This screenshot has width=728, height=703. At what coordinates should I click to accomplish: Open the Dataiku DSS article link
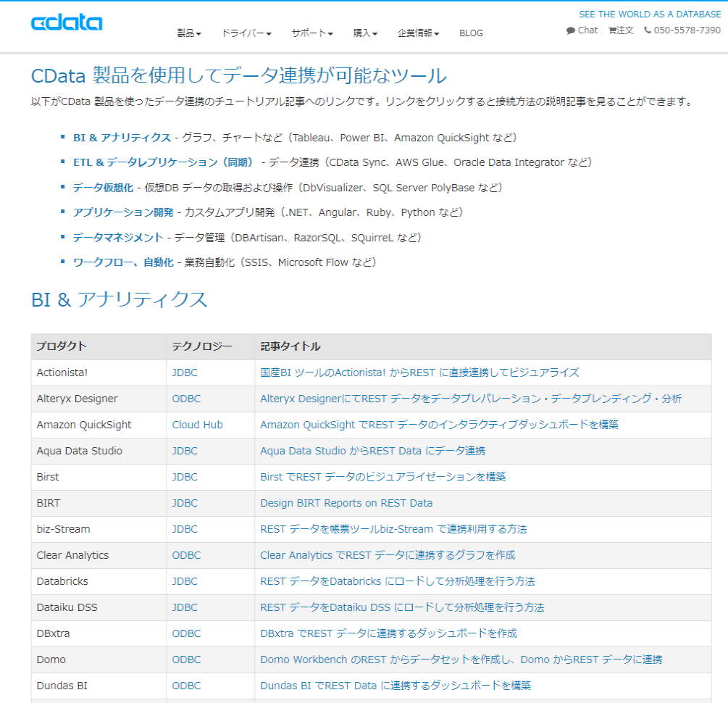[x=402, y=607]
